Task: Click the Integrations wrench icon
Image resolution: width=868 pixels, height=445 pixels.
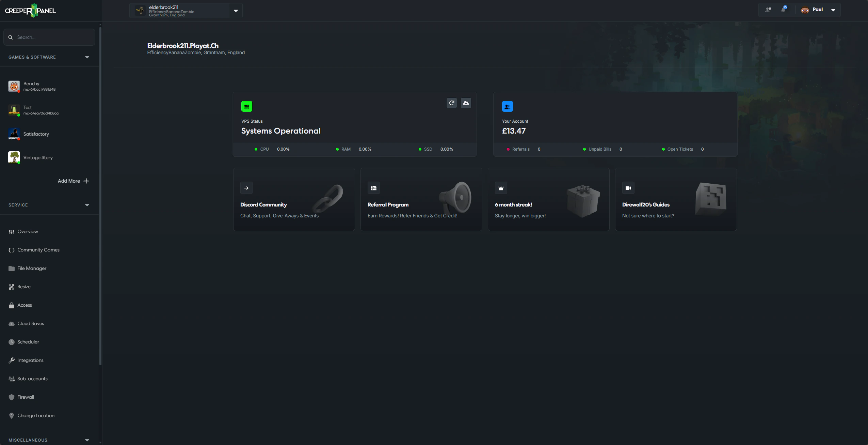Action: pos(12,360)
